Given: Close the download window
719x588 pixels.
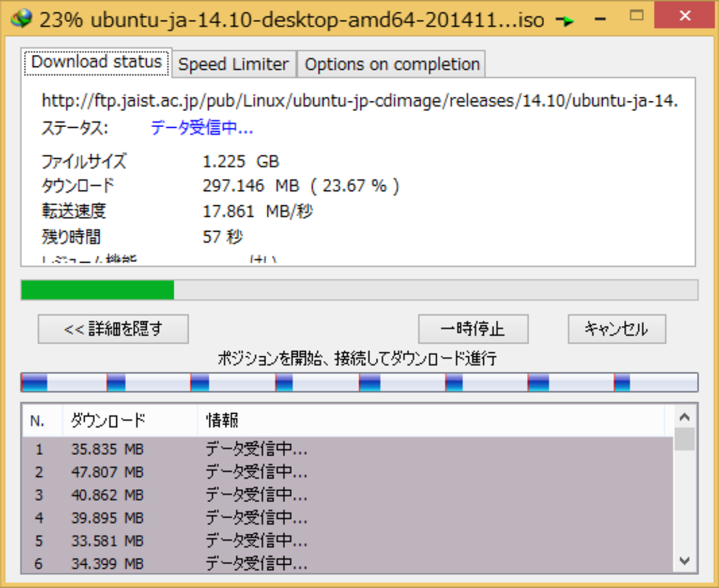Looking at the screenshot, I should click(x=685, y=15).
